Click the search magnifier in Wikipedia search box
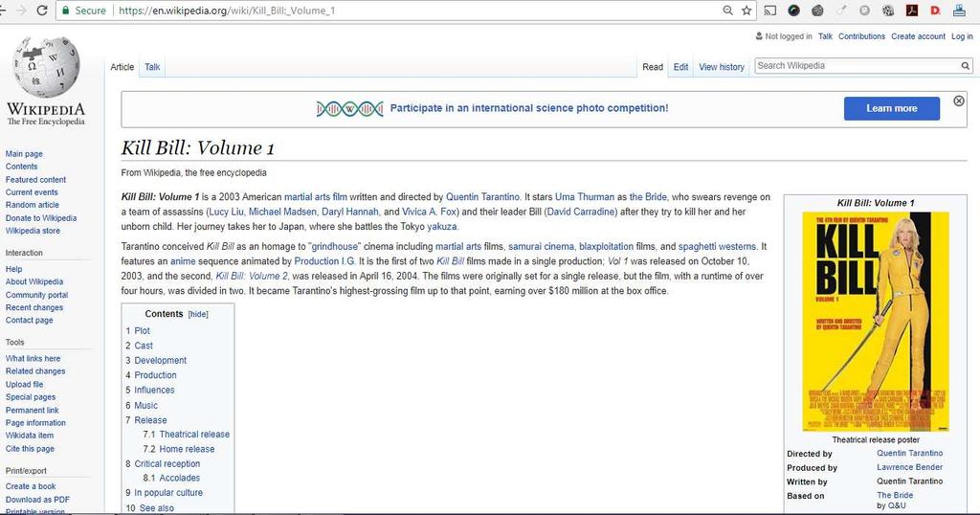980x515 pixels. [x=965, y=66]
